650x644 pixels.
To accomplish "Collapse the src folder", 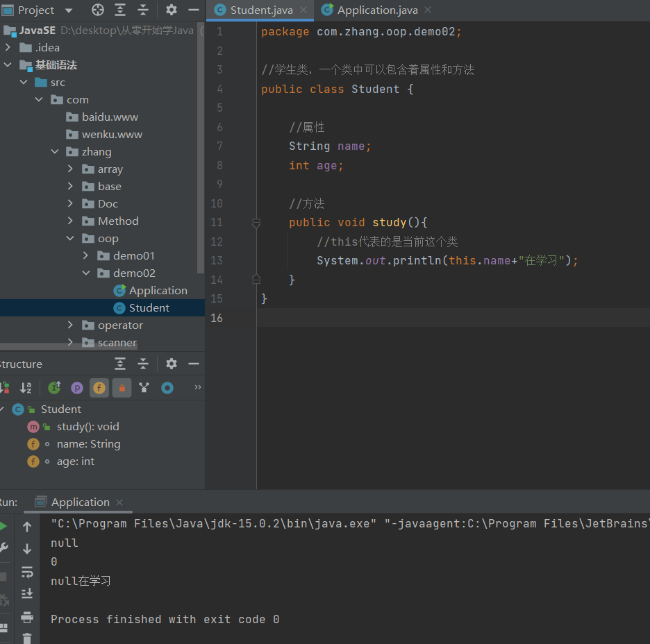I will pos(24,83).
